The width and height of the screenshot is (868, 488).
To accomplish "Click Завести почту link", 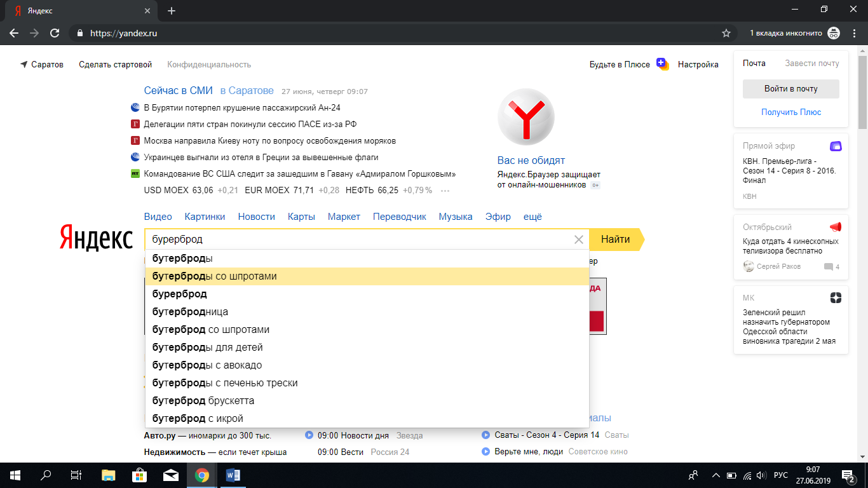I will 812,64.
